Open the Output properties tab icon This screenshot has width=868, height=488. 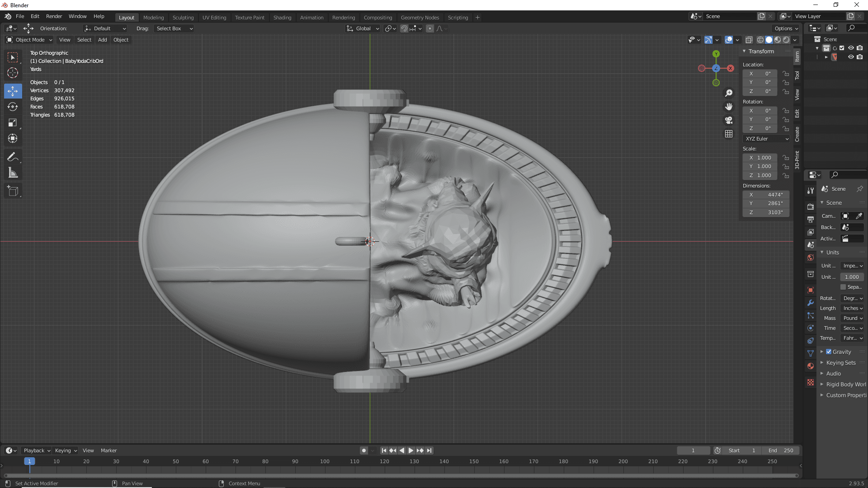(811, 219)
